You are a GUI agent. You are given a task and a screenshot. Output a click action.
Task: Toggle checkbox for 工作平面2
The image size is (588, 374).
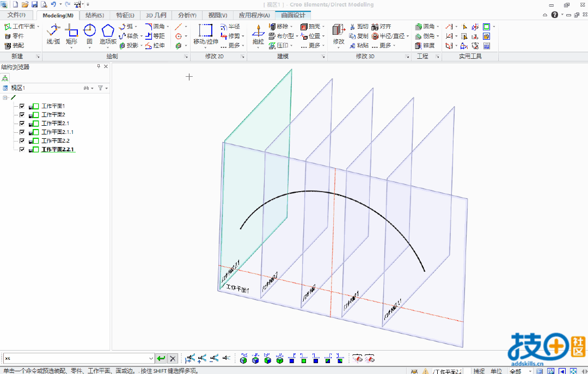[x=22, y=115]
